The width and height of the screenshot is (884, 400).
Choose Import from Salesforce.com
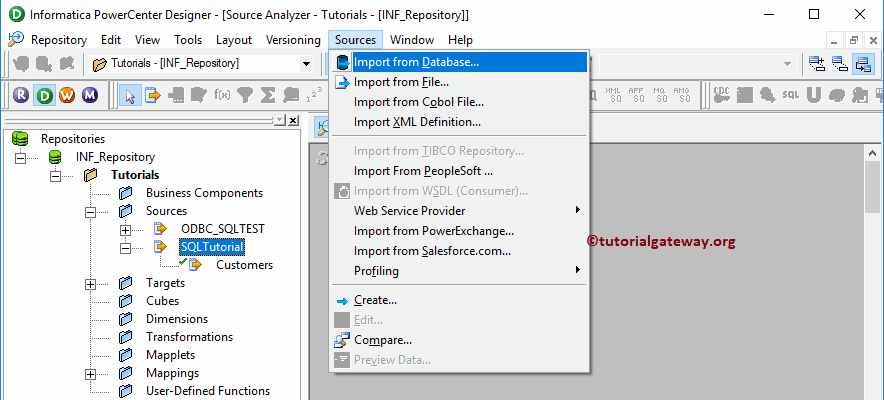point(459,251)
